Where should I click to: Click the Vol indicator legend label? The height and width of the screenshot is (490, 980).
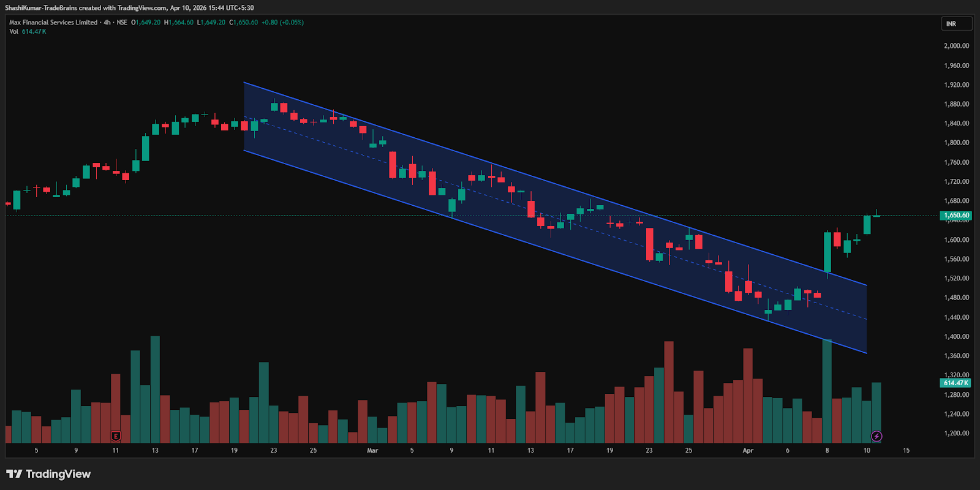[13, 32]
